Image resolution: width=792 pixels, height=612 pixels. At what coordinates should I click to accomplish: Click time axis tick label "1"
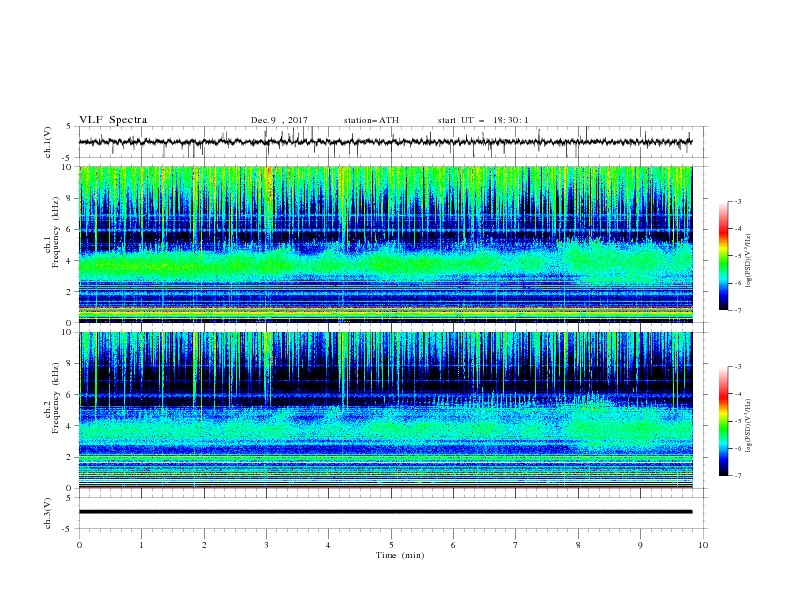[x=141, y=545]
